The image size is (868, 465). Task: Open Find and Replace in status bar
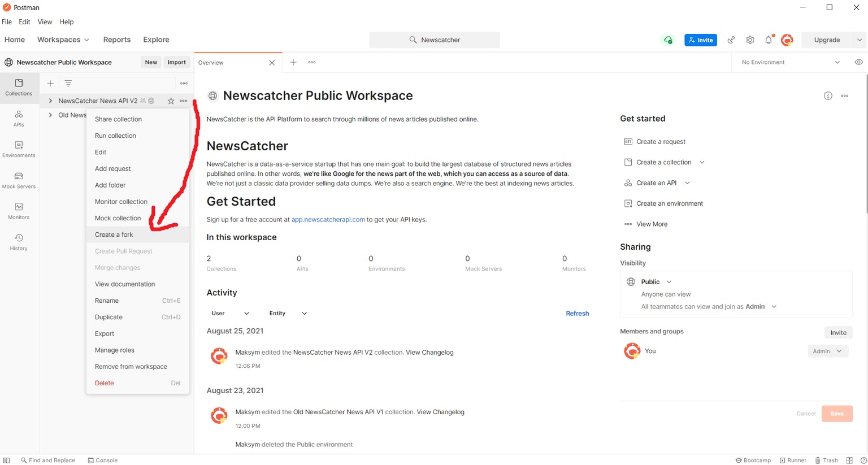click(48, 460)
